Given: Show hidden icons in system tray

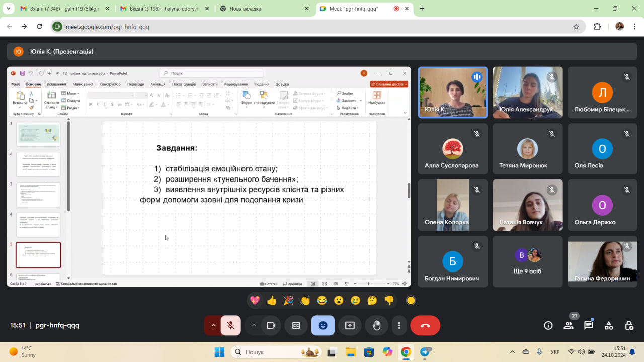Looking at the screenshot, I should tap(512, 352).
